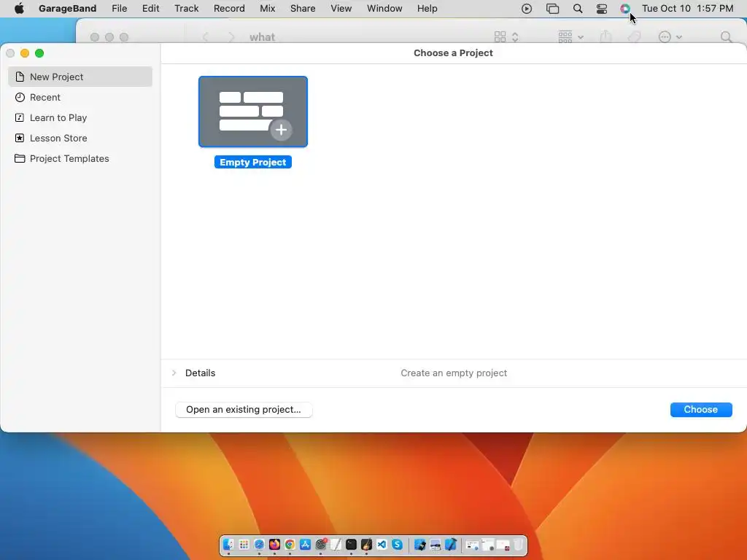The width and height of the screenshot is (747, 560).
Task: Click the Finder window's tag icon
Action: 634,37
